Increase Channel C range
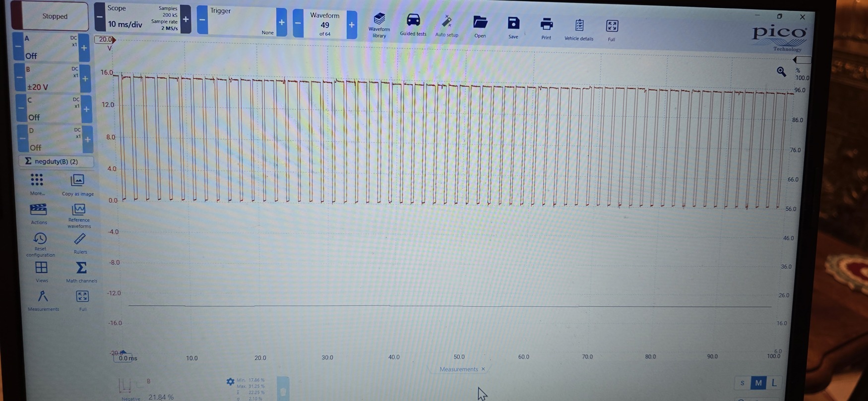The width and height of the screenshot is (868, 401). (x=86, y=109)
